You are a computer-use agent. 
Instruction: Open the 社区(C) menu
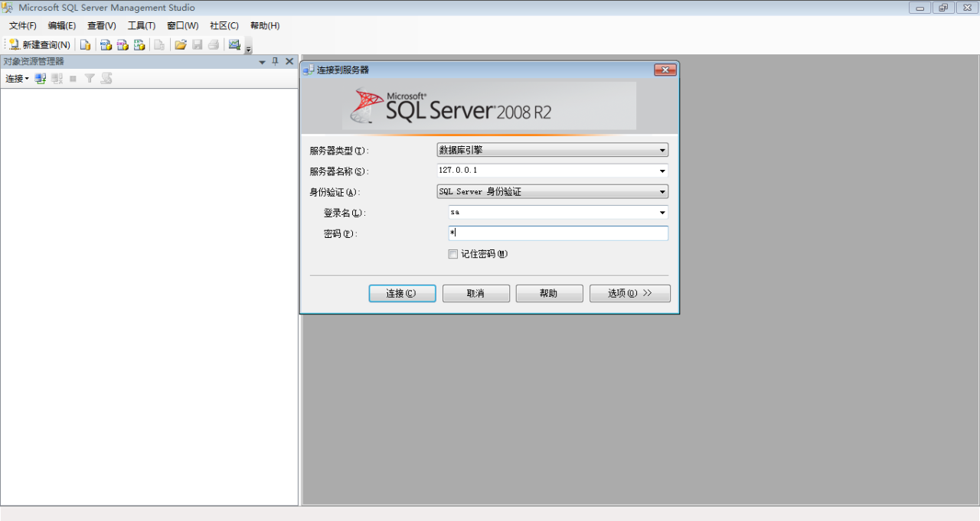[x=224, y=25]
